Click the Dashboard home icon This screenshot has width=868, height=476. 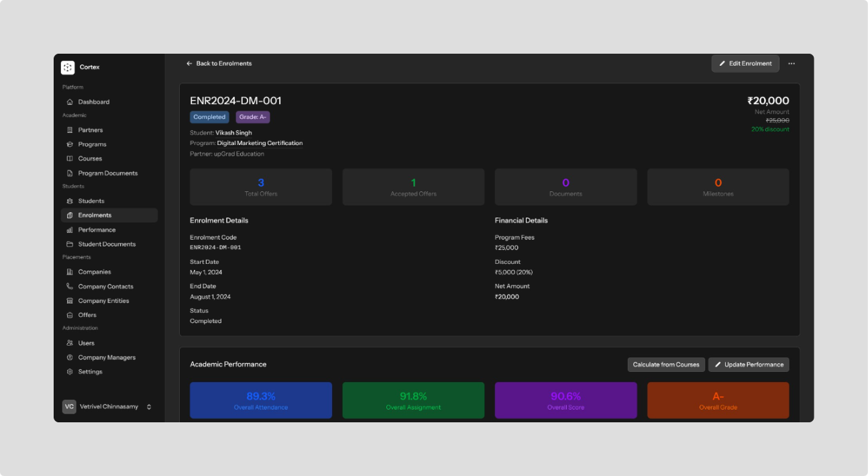coord(70,102)
